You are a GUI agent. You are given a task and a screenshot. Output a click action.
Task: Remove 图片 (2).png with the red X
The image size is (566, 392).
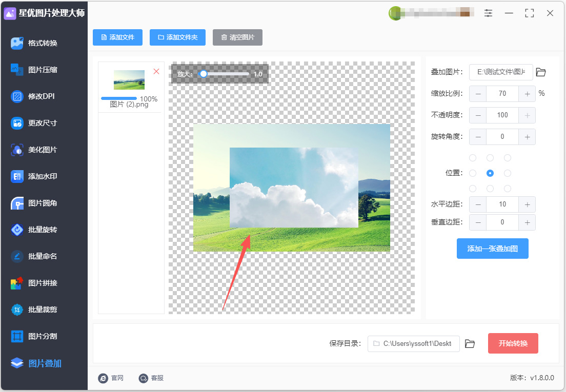pyautogui.click(x=156, y=71)
